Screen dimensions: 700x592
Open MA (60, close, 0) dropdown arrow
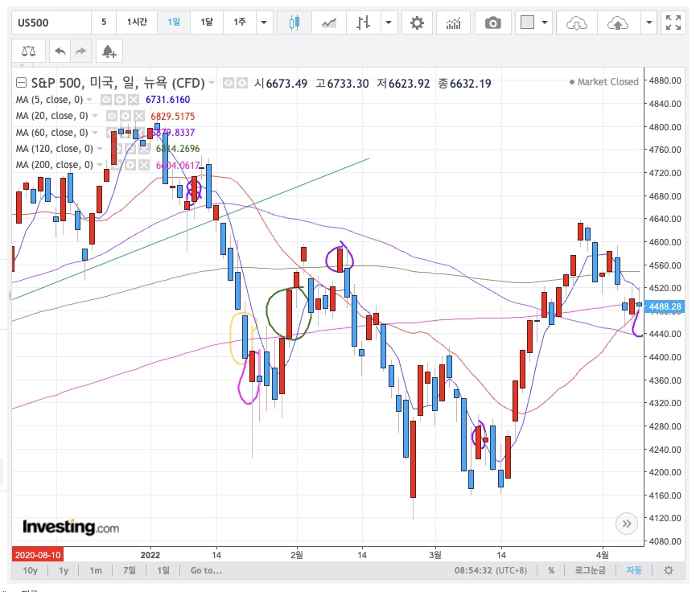pyautogui.click(x=95, y=133)
